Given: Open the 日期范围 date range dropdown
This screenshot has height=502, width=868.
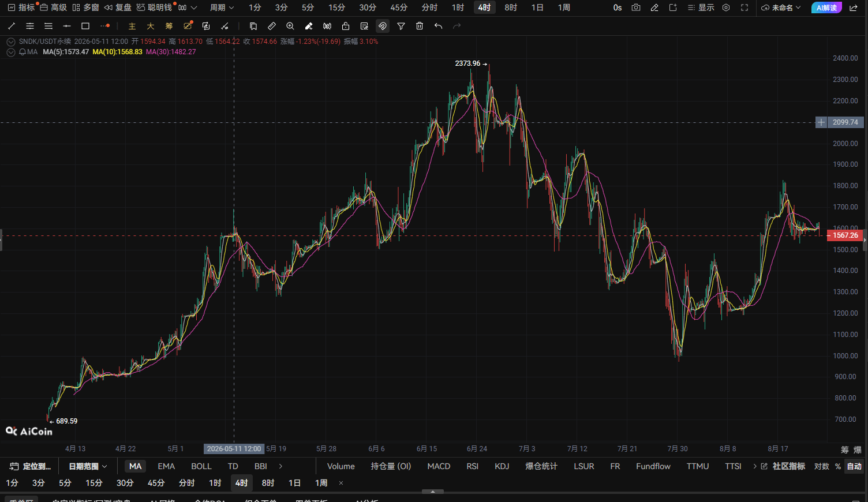Looking at the screenshot, I should 88,466.
